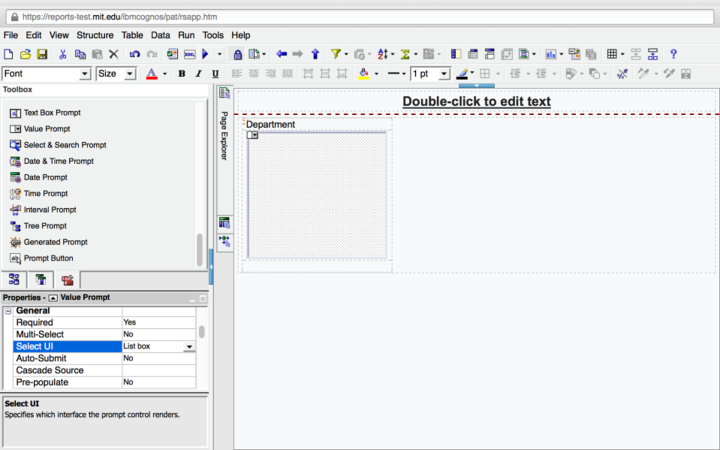The image size is (720, 450).
Task: Click the Prompt Button toolbox item
Action: click(48, 258)
